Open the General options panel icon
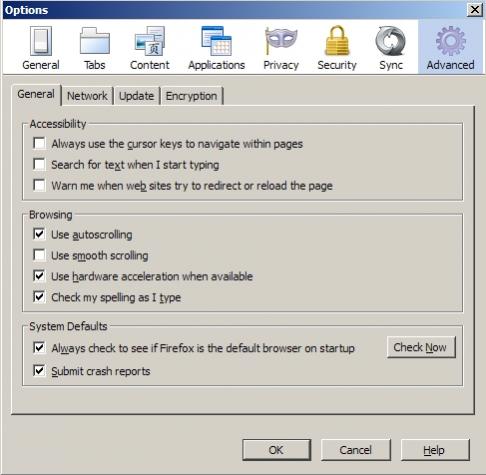This screenshot has height=475, width=486. (41, 48)
